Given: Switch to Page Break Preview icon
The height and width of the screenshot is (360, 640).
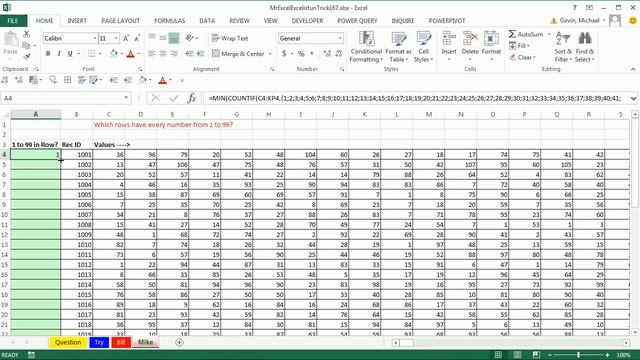Looking at the screenshot, I should coord(536,355).
